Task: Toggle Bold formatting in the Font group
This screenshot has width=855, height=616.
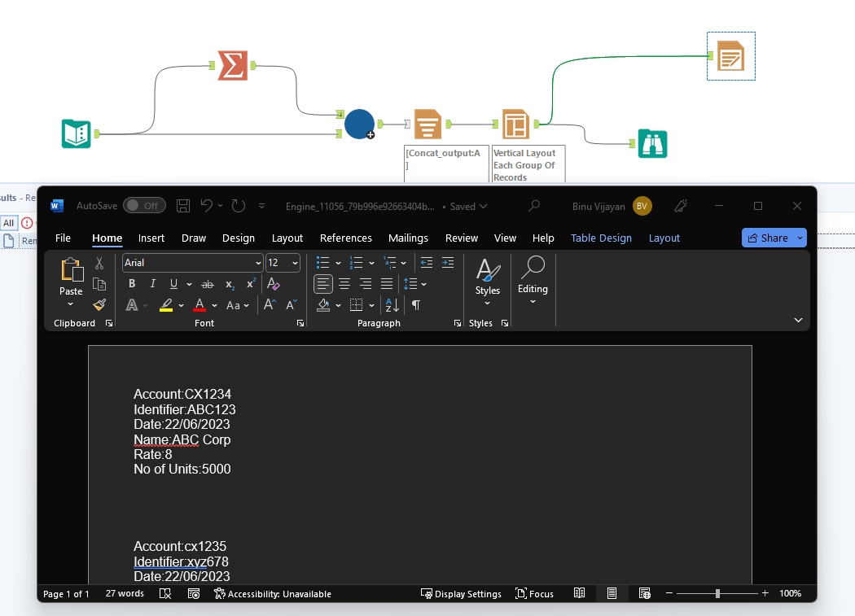Action: pyautogui.click(x=131, y=284)
